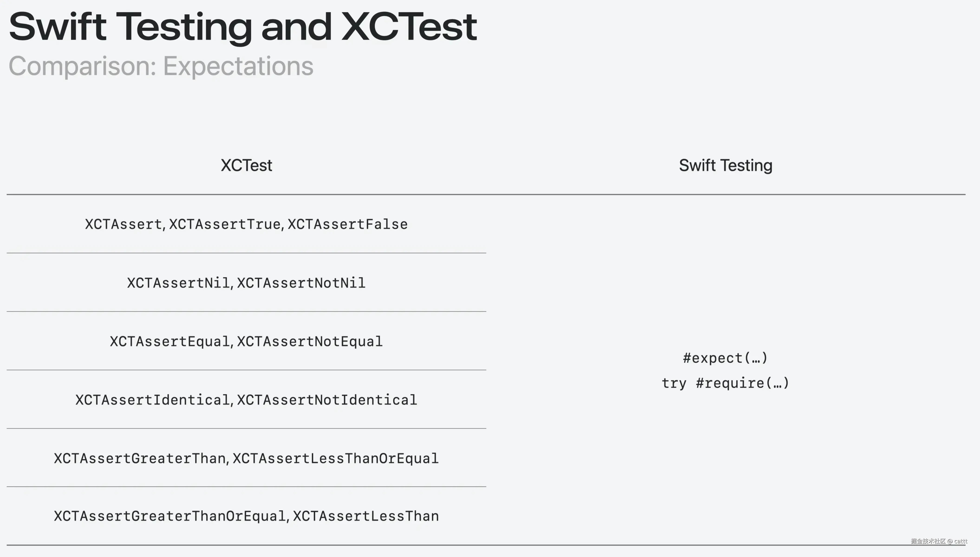Screen dimensions: 980x557
Task: Select the XCTAssertGreaterThanOrEqual text
Action: 170,516
